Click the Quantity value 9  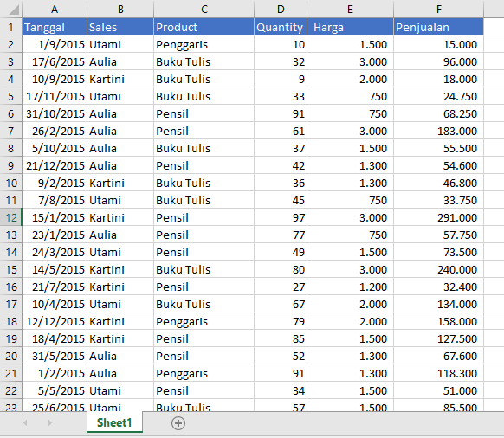coord(281,79)
